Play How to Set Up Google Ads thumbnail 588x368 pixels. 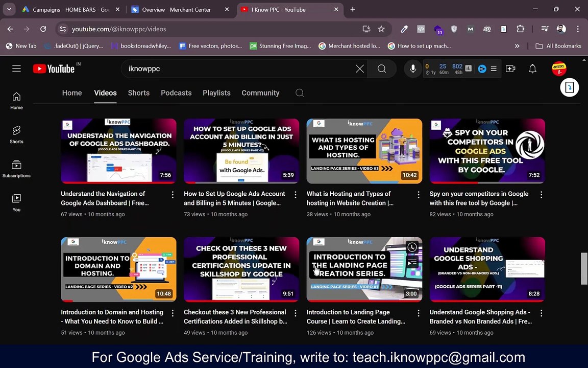(241, 151)
